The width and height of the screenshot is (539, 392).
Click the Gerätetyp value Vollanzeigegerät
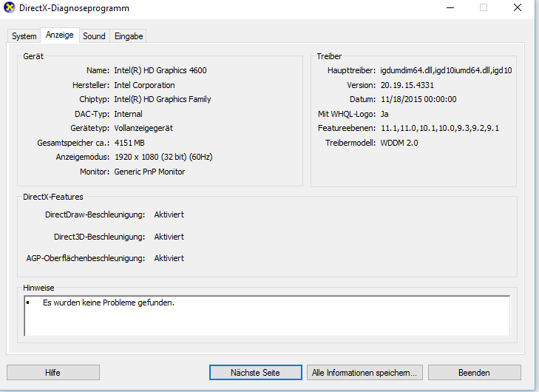(x=143, y=128)
